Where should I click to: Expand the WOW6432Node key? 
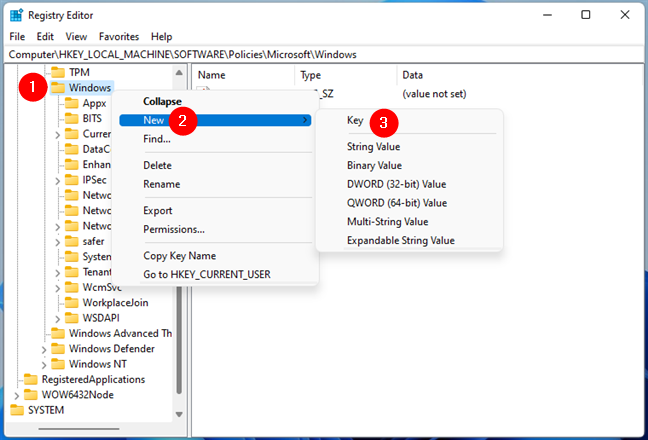(x=15, y=395)
